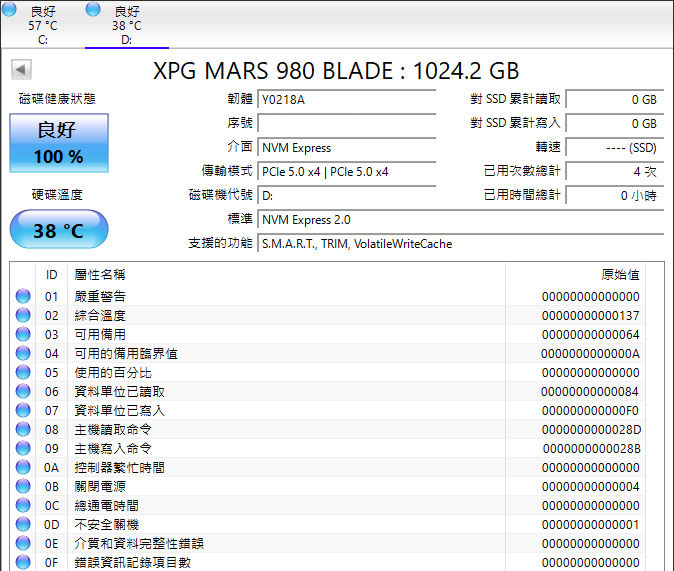This screenshot has height=571, width=674.
Task: Select the 可用的備用臨界值 attribute name
Action: coord(126,353)
